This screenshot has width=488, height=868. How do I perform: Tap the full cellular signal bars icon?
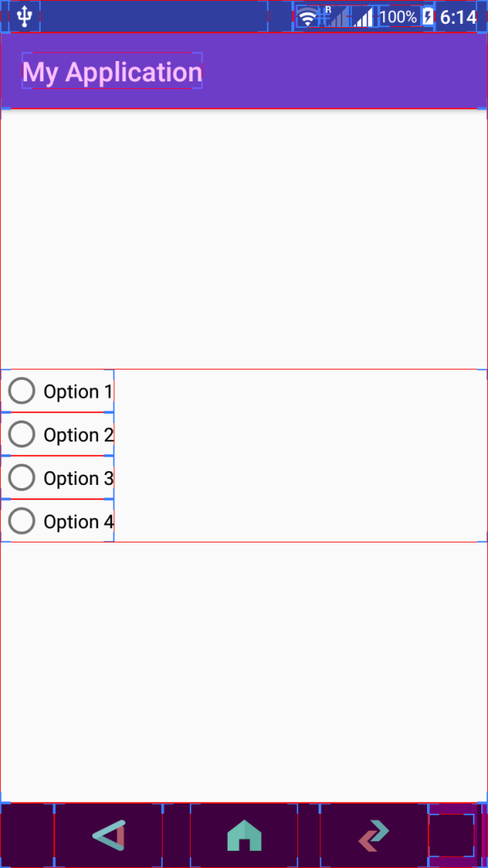coord(363,17)
